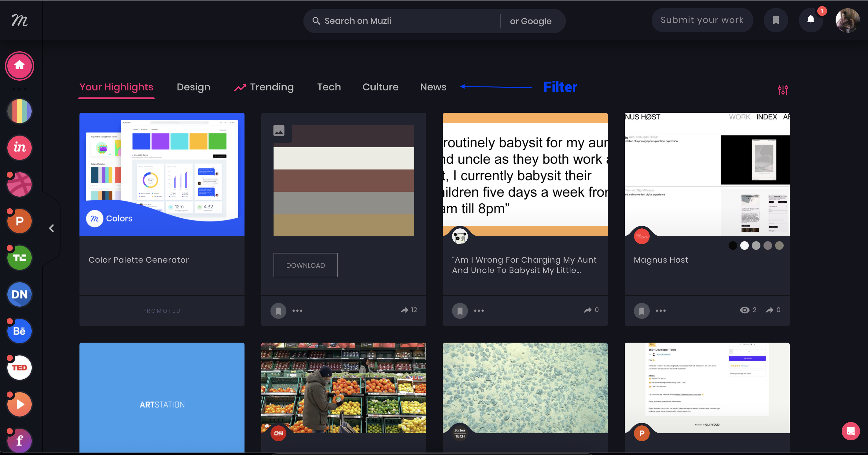868x455 pixels.
Task: Switch to the Culture tab
Action: coord(380,87)
